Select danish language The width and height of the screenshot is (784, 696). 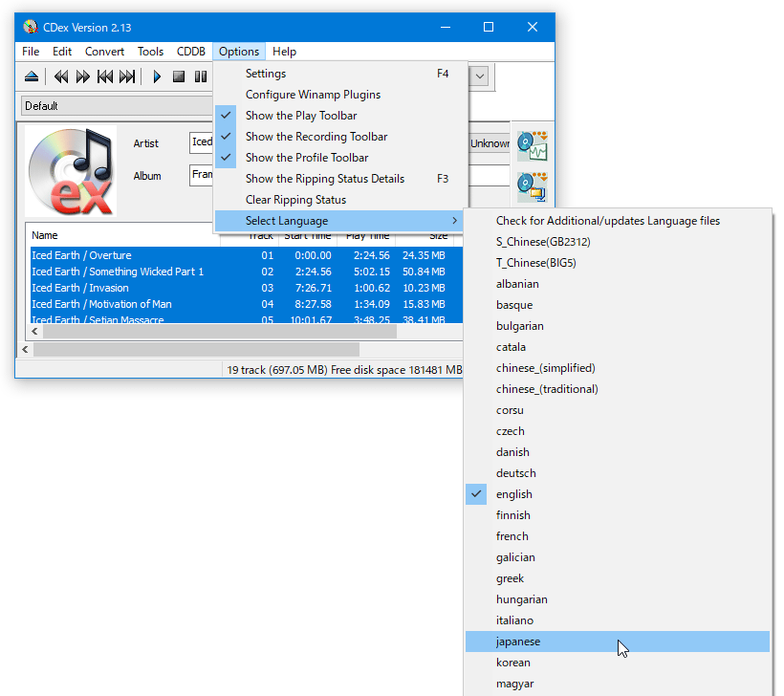pyautogui.click(x=618, y=451)
